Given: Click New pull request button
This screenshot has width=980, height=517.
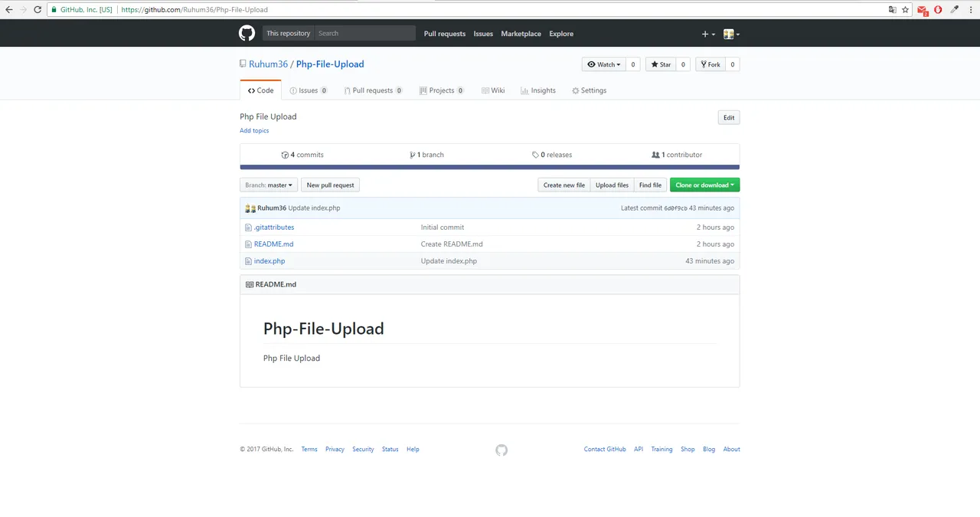Looking at the screenshot, I should (330, 185).
